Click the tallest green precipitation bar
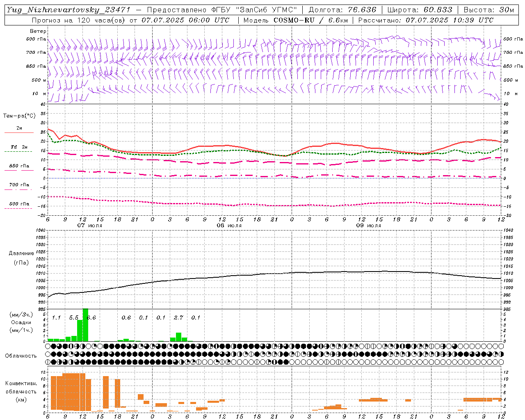525x420 pixels. coord(85,325)
